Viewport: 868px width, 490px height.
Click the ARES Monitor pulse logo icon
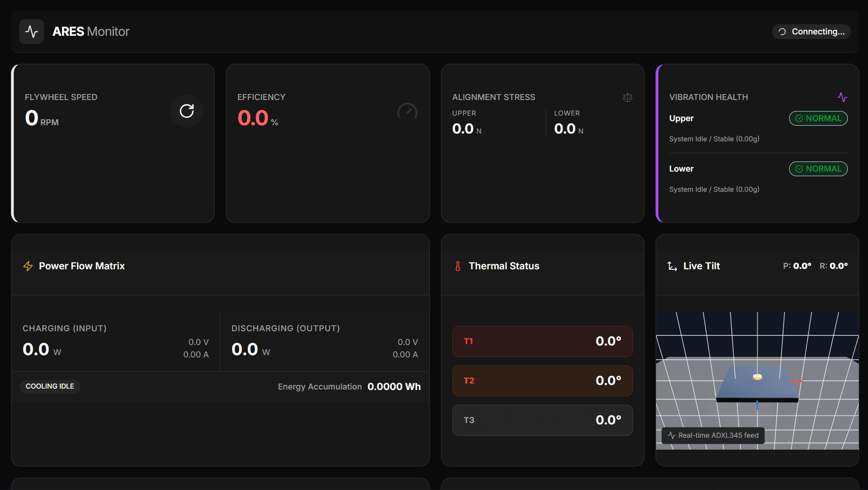[x=32, y=32]
